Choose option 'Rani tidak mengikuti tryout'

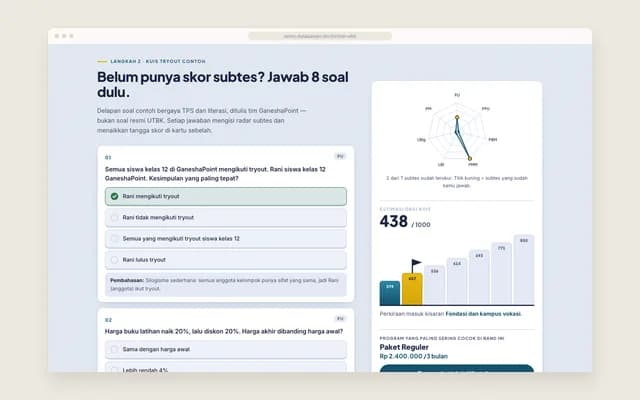pos(226,218)
